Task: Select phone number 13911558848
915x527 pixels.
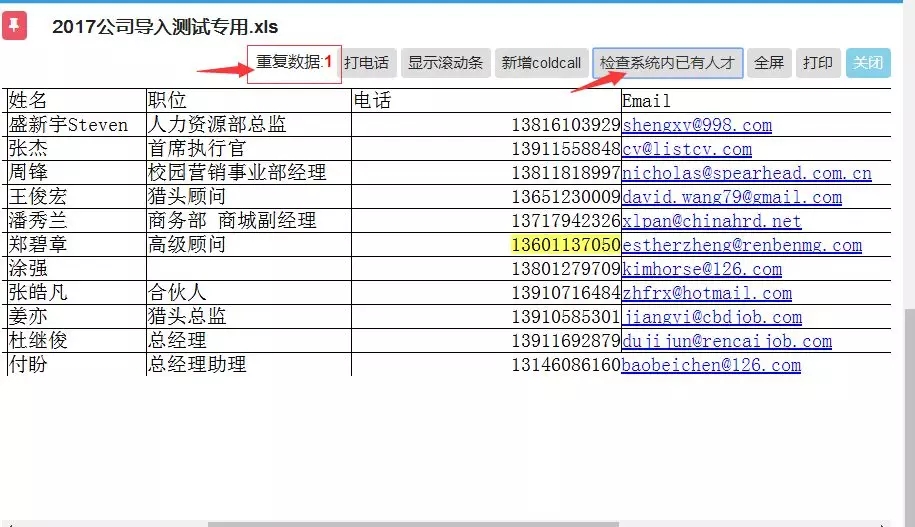Action: (565, 149)
